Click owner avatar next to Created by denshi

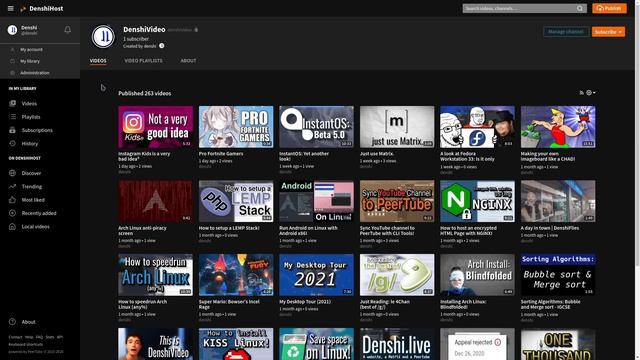162,46
